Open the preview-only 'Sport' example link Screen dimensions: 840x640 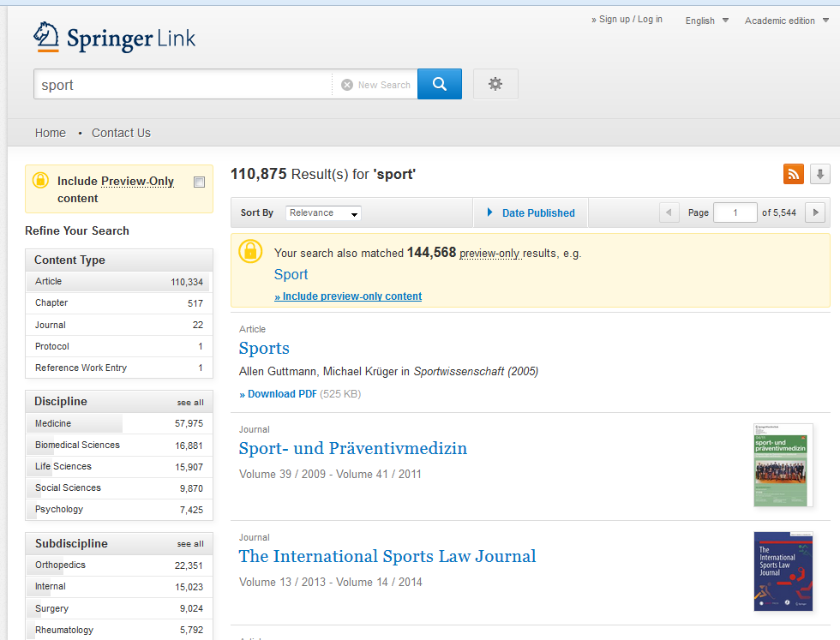point(291,274)
